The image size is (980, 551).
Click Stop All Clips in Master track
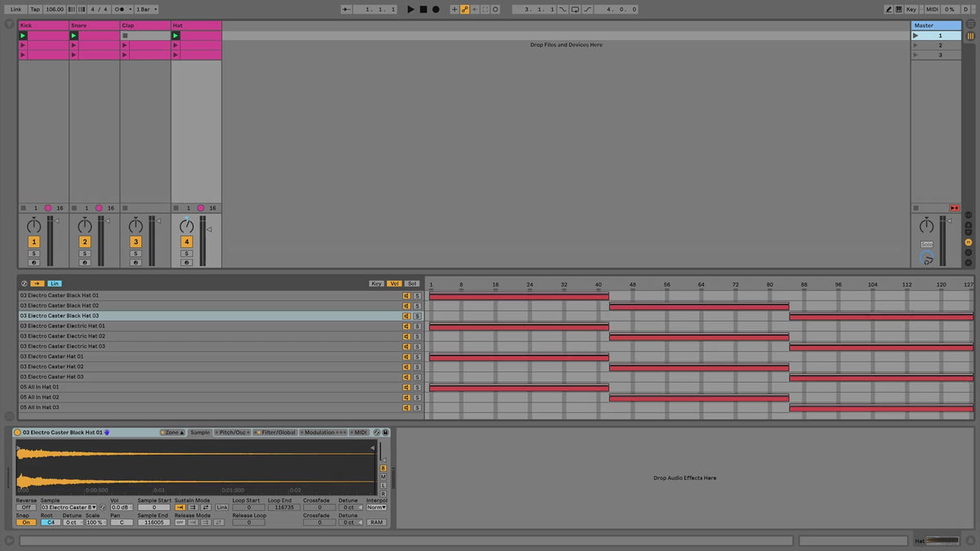coord(954,208)
